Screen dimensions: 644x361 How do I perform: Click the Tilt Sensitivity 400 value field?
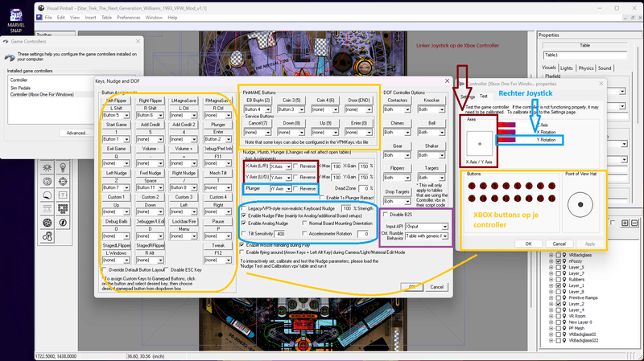point(280,234)
